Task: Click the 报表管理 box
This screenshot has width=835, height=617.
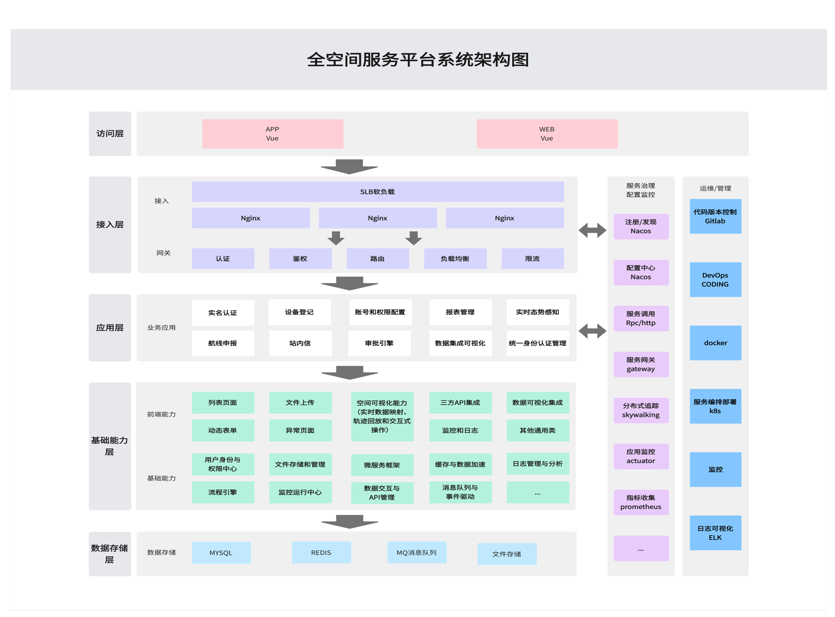Action: 460,312
